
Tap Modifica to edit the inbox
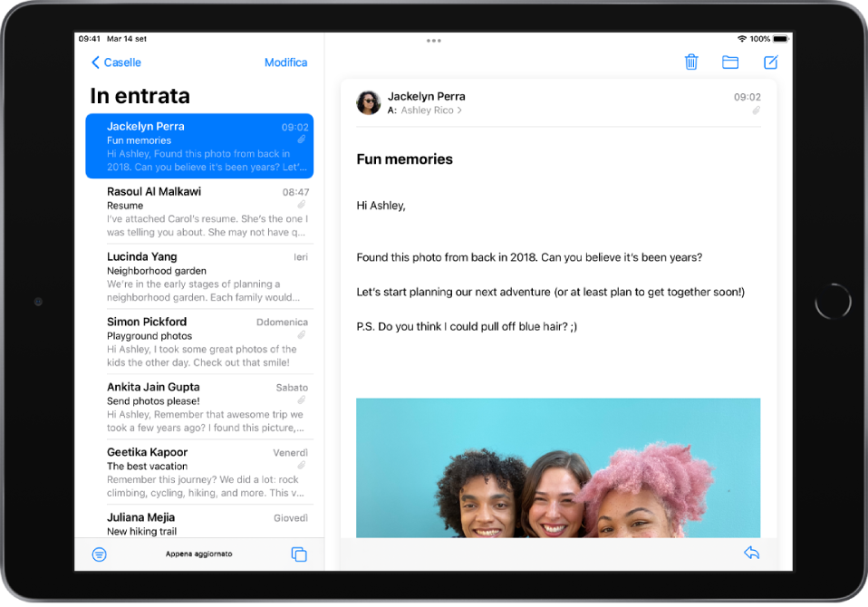pyautogui.click(x=285, y=63)
